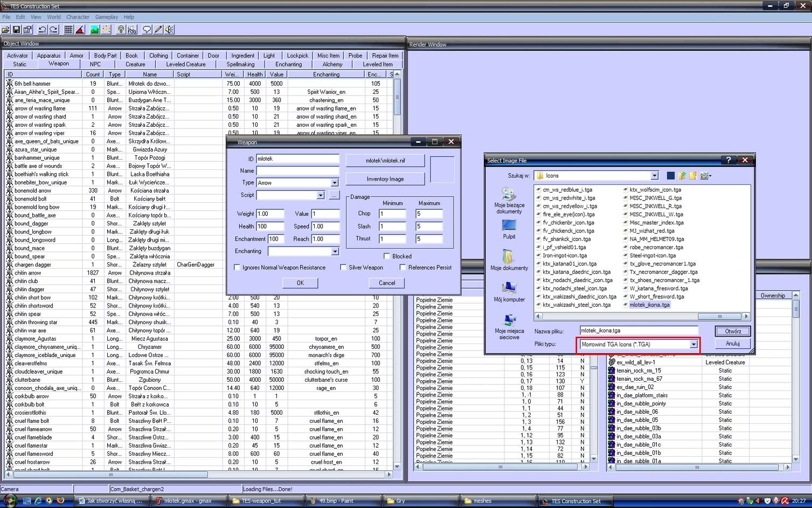Open the File menu
Viewport: 812px width, 508px height.
(x=6, y=17)
